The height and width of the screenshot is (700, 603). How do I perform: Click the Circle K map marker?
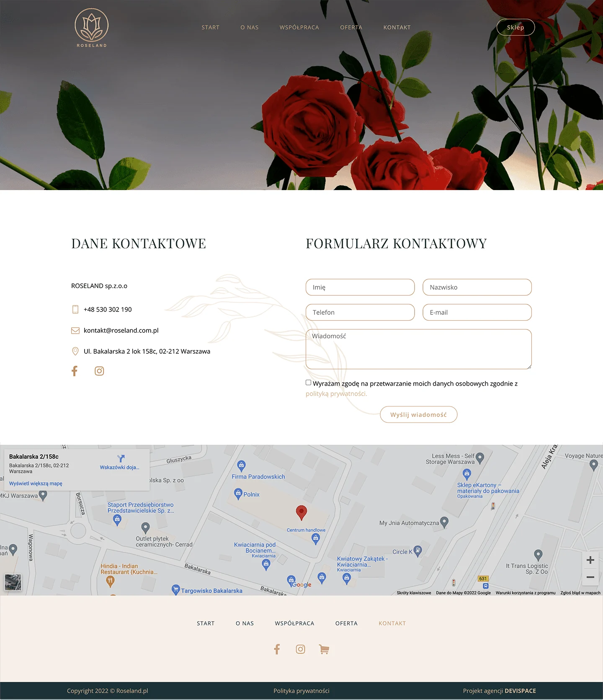pyautogui.click(x=417, y=551)
